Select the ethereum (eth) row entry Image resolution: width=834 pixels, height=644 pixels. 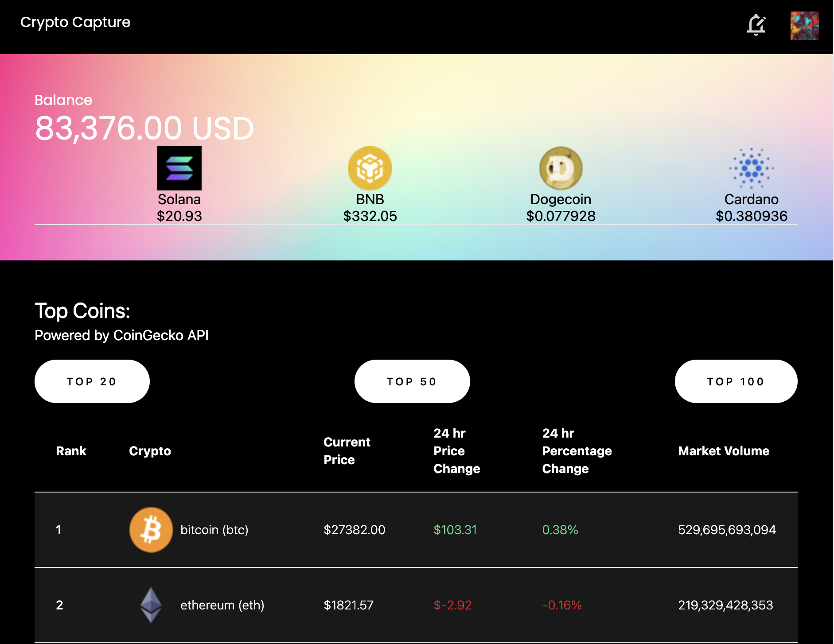click(222, 605)
